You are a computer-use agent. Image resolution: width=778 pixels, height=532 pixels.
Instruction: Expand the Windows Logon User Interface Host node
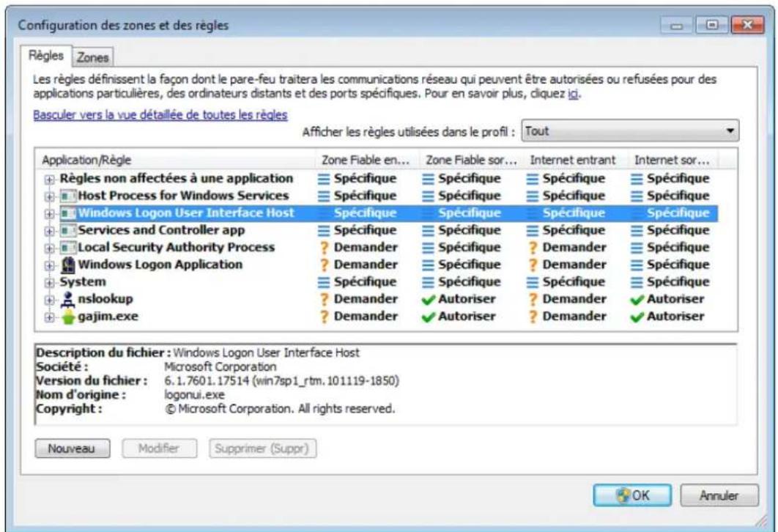pos(49,214)
